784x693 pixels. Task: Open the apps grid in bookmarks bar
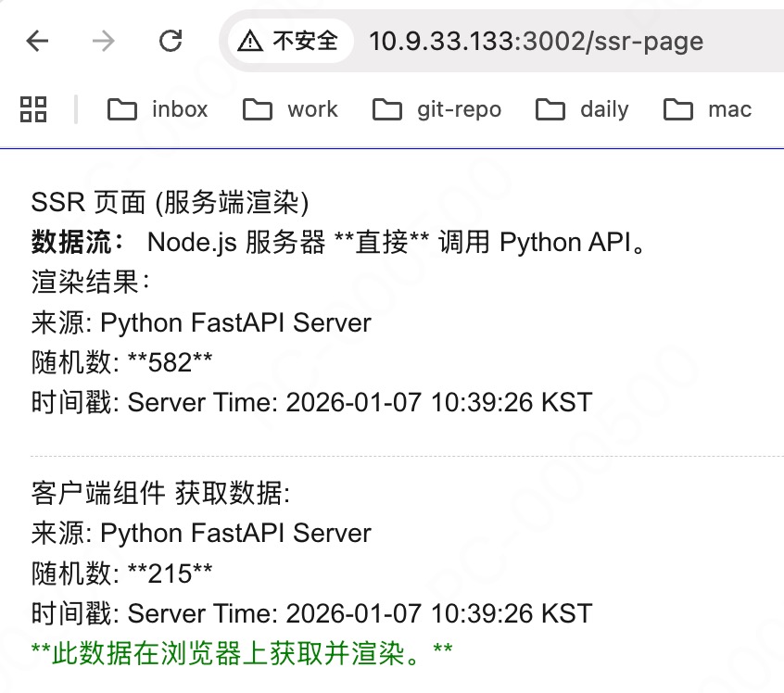33,109
